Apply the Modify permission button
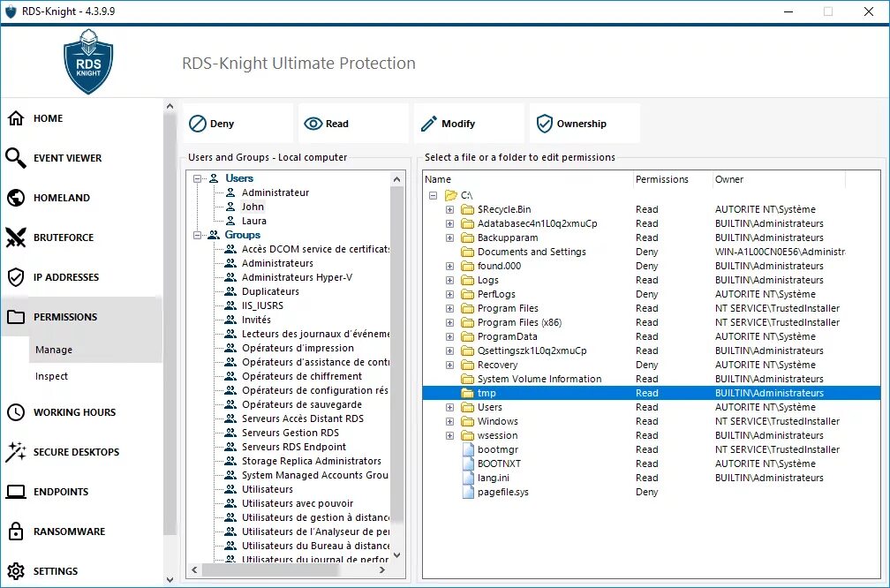This screenshot has width=890, height=588. (469, 124)
